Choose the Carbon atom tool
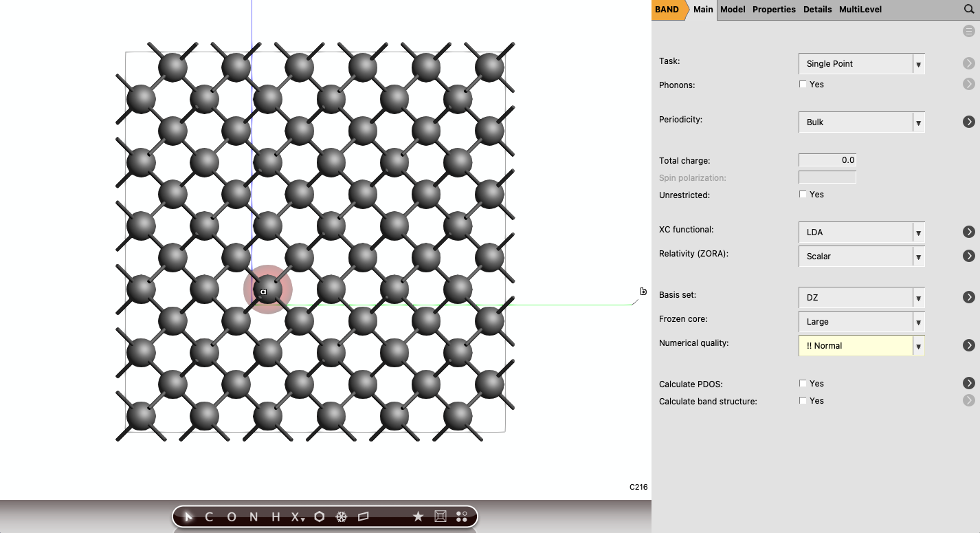980x533 pixels. click(209, 516)
